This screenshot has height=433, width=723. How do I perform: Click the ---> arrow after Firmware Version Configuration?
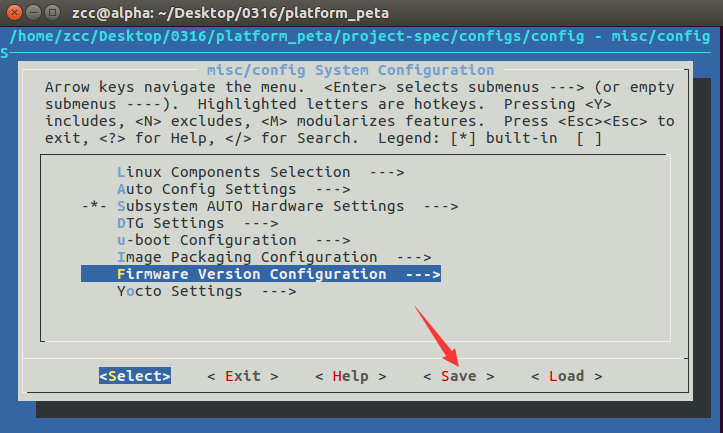point(423,275)
